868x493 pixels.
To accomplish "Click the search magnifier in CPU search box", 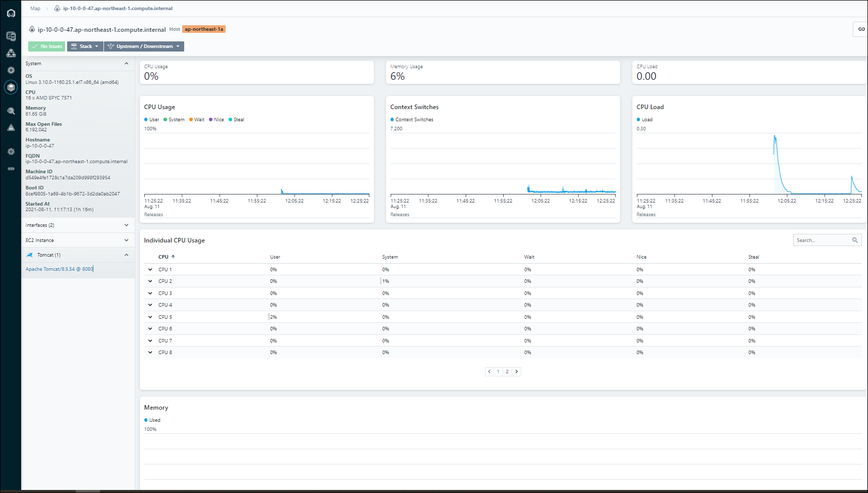I will tap(855, 240).
